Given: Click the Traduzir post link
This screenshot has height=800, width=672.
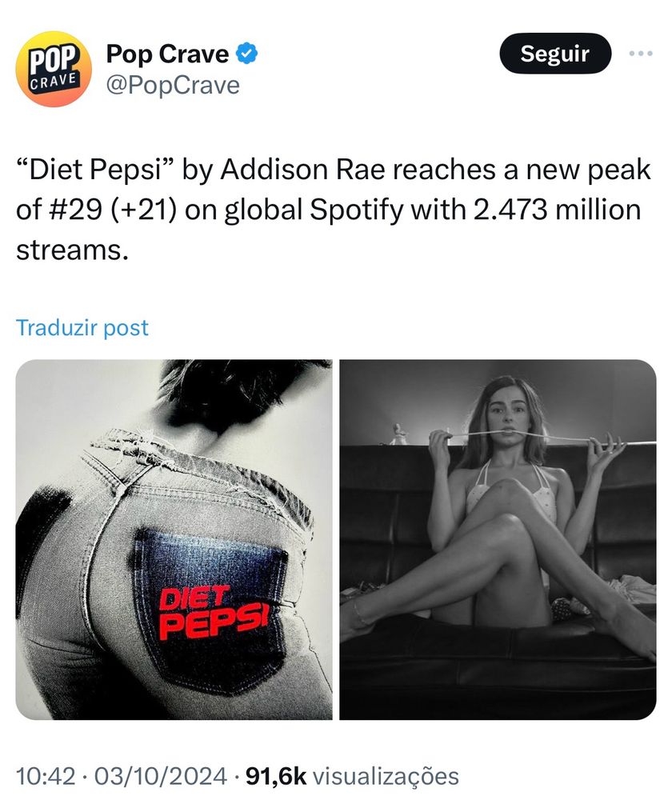Looking at the screenshot, I should (x=82, y=327).
